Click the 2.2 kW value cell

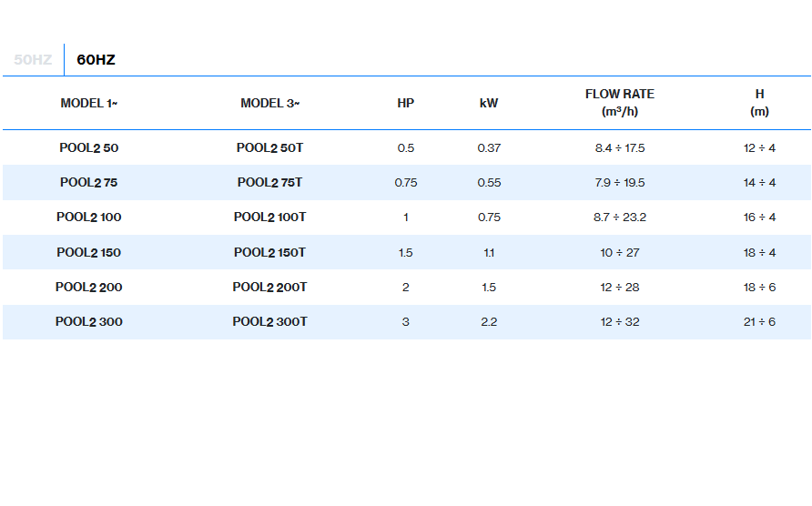[x=489, y=322]
